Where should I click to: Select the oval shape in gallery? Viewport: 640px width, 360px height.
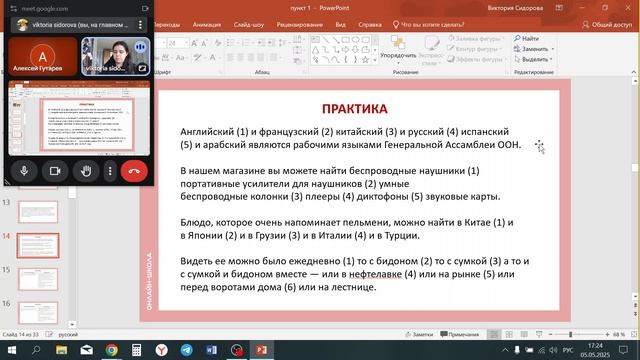tap(356, 40)
